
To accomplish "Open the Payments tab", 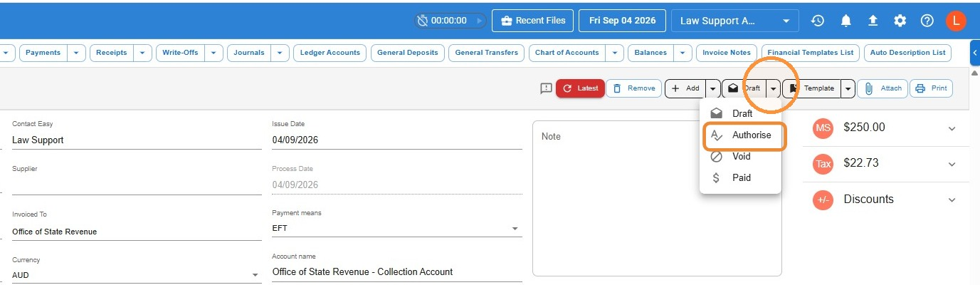I will (x=43, y=53).
